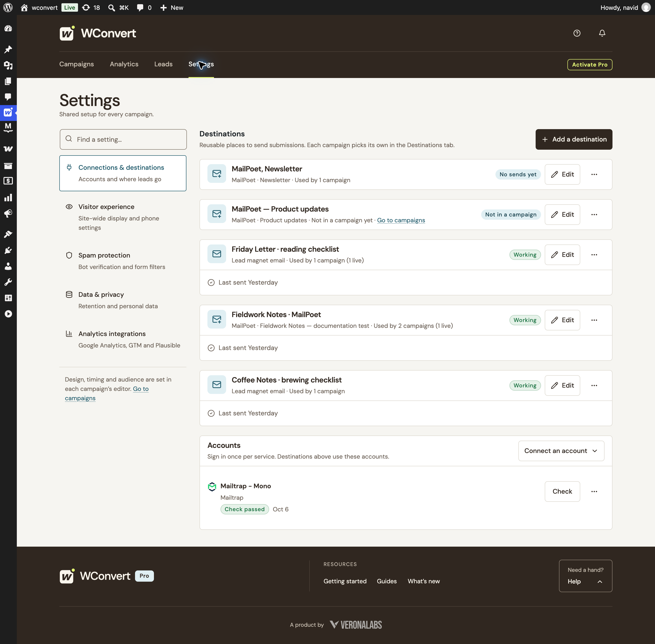Switch to the Campaigns tab
This screenshot has height=644, width=655.
point(76,64)
